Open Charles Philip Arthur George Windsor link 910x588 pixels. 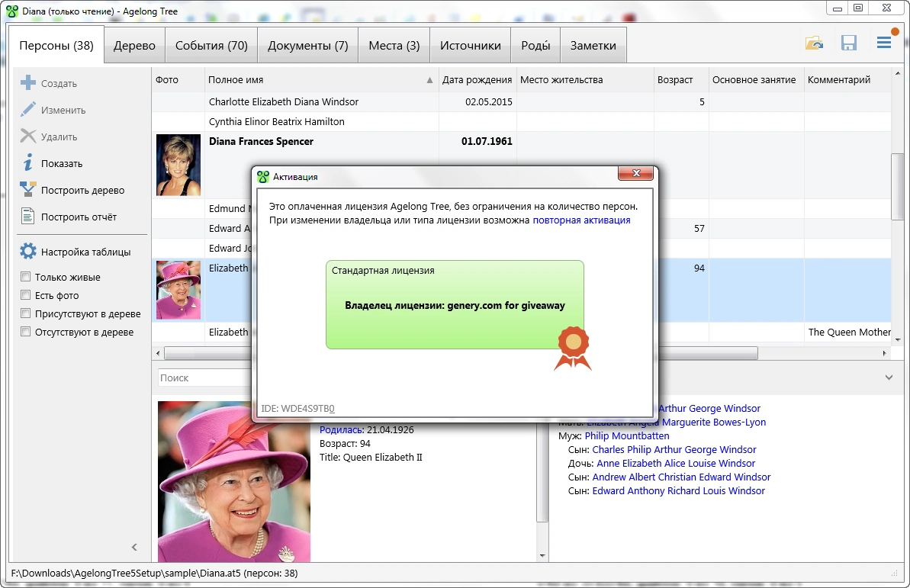(x=674, y=450)
